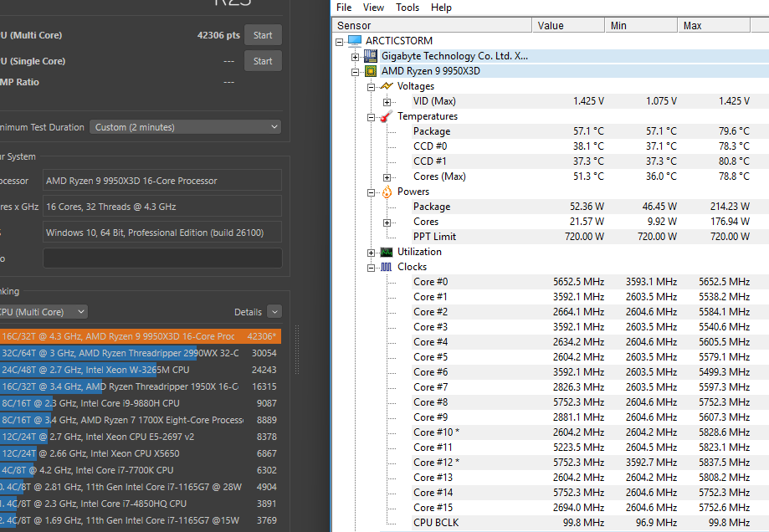Viewport: 769px width, 532px height.
Task: Expand the Gigabyte Technology node
Action: [355, 57]
